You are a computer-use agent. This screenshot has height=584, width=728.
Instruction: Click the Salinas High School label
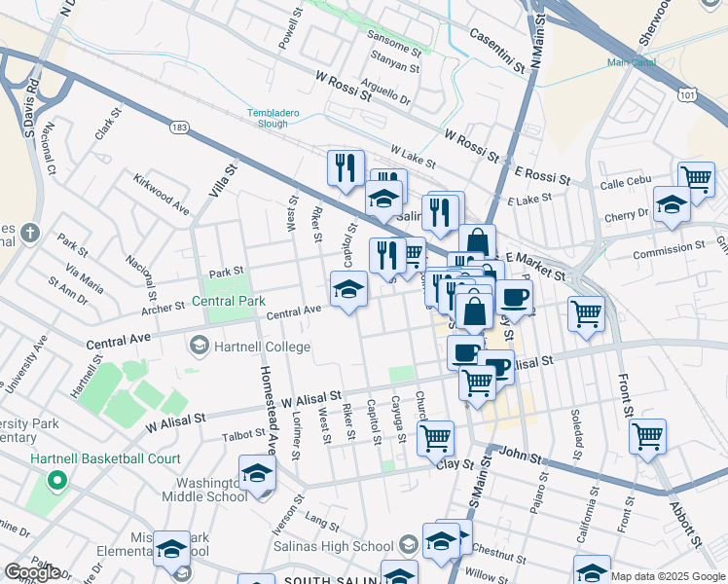pos(334,546)
